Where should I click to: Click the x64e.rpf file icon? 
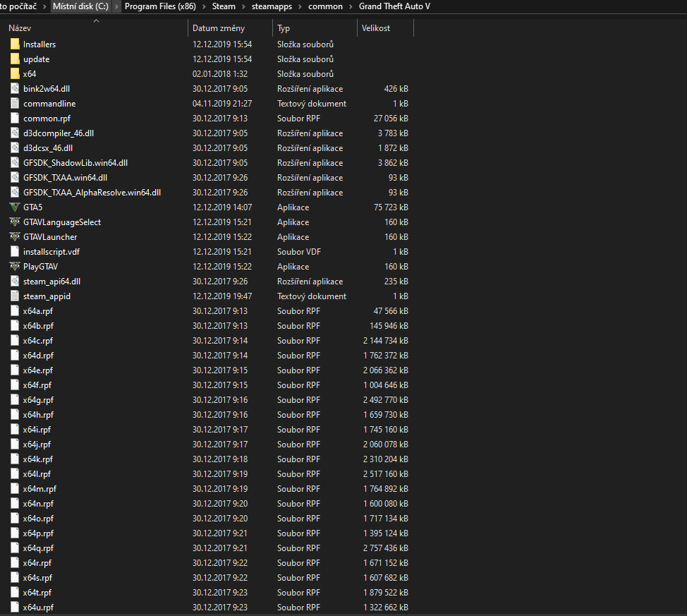(15, 370)
